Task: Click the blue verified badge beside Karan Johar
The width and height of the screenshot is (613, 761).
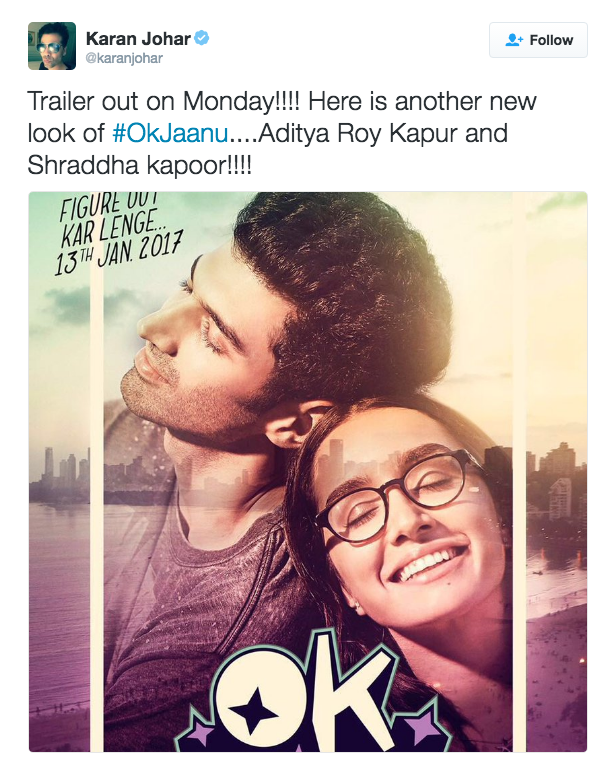Action: click(x=201, y=38)
